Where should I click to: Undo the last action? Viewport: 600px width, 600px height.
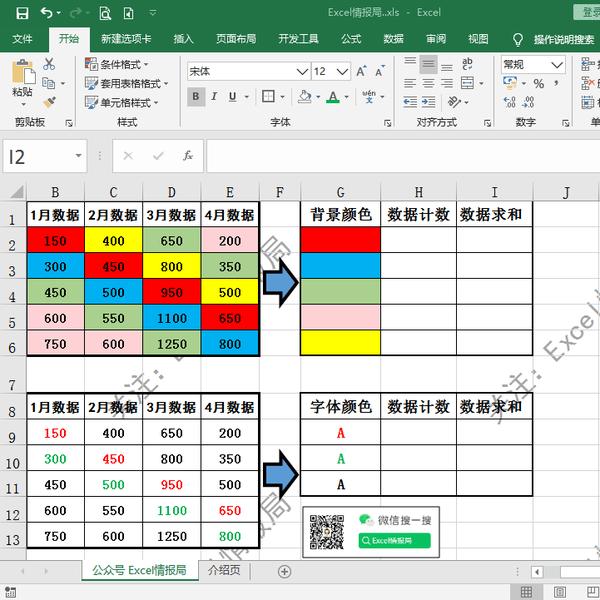pyautogui.click(x=46, y=13)
